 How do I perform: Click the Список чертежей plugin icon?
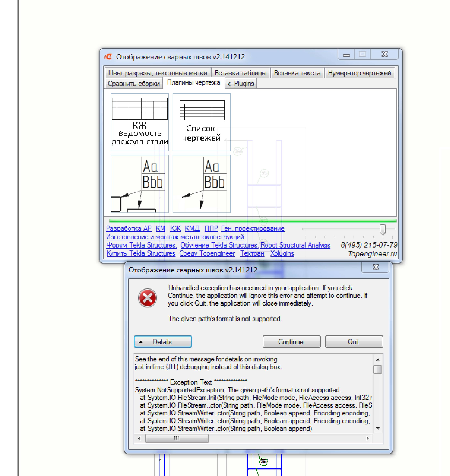click(x=201, y=122)
